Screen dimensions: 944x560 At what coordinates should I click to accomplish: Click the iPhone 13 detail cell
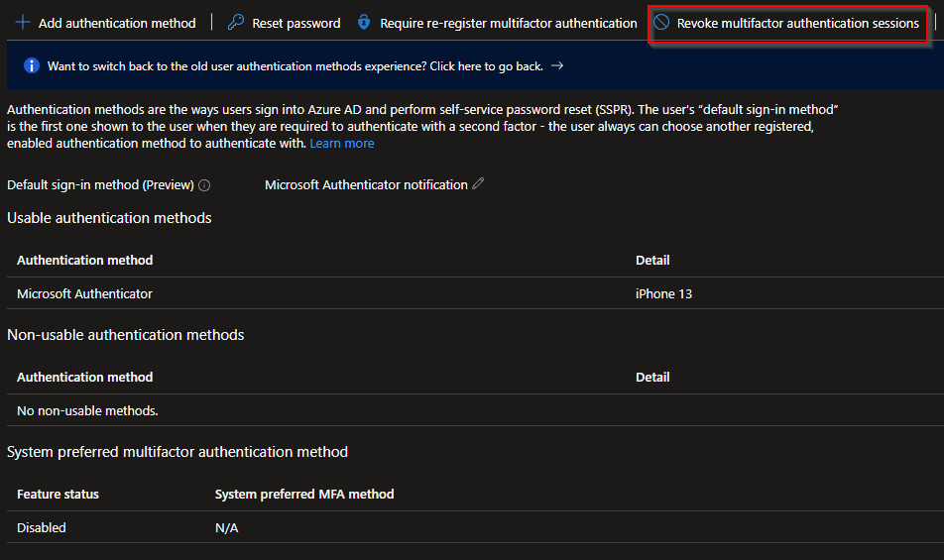pos(663,293)
